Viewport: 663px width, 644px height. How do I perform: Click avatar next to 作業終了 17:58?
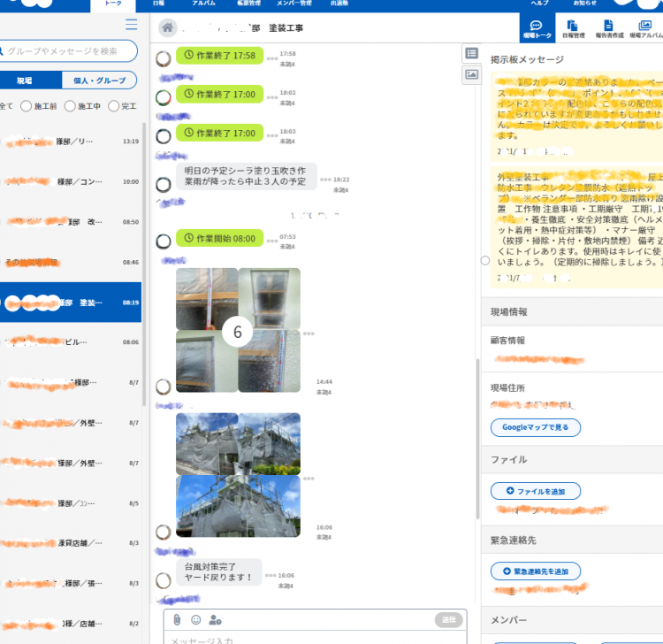164,58
